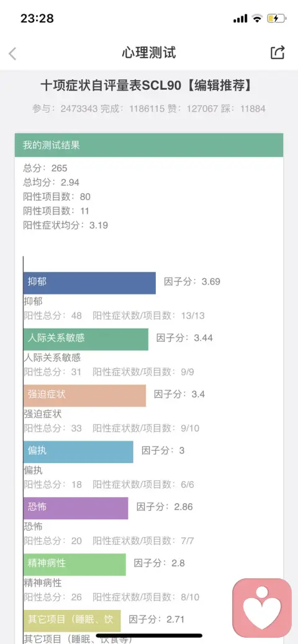Image resolution: width=298 pixels, height=644 pixels.
Task: Select the blue 抑郁 bar
Action: coord(89,283)
